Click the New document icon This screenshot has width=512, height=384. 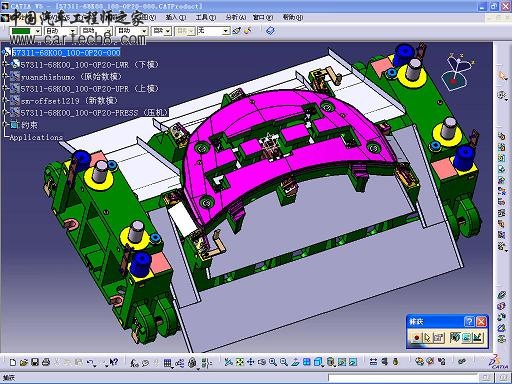[13, 362]
